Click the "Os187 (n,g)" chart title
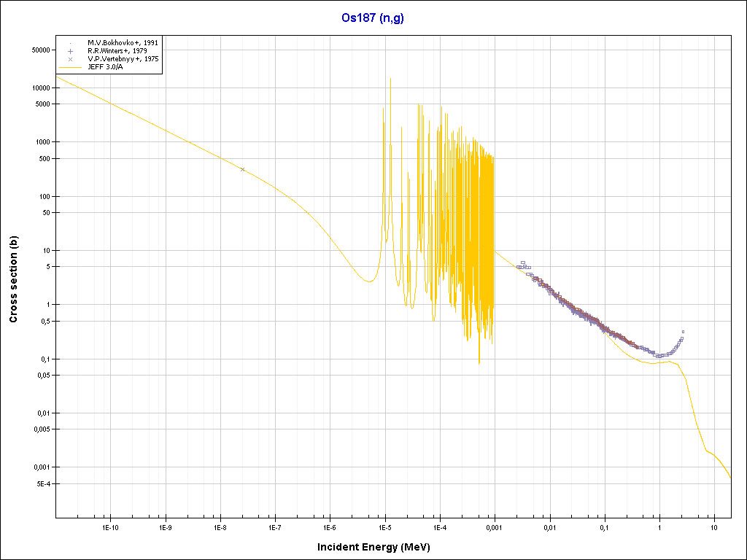Screen dimensions: 747x560 373,18
